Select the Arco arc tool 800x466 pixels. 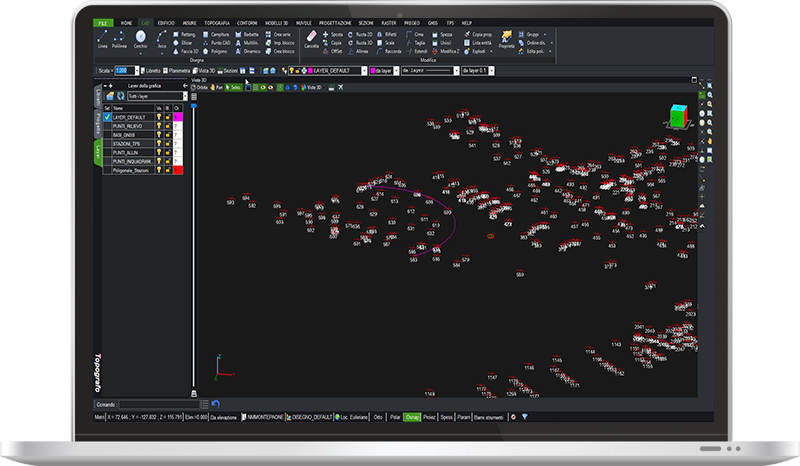point(162,38)
